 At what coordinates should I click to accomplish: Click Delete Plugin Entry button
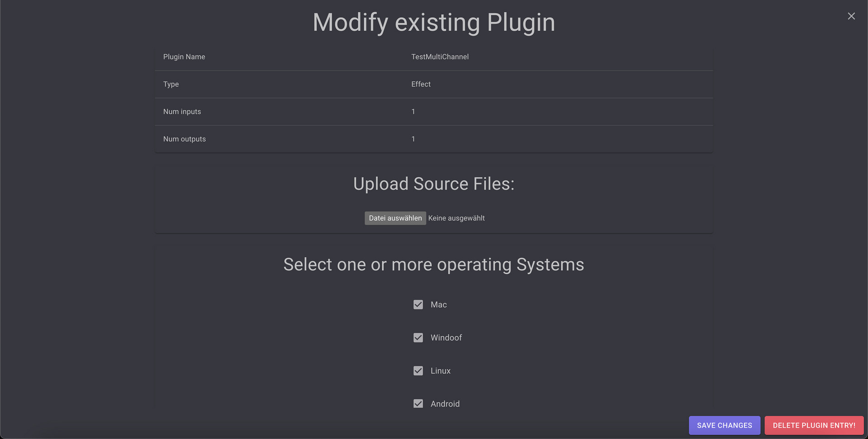(814, 425)
